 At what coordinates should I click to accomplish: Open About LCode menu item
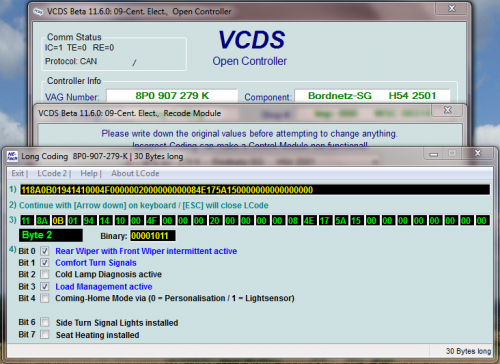[135, 173]
